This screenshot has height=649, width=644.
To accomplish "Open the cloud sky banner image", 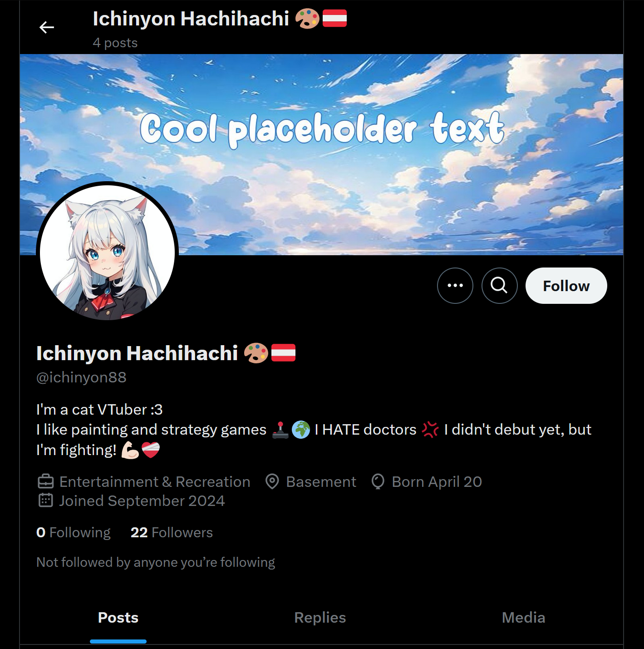I will click(x=321, y=154).
